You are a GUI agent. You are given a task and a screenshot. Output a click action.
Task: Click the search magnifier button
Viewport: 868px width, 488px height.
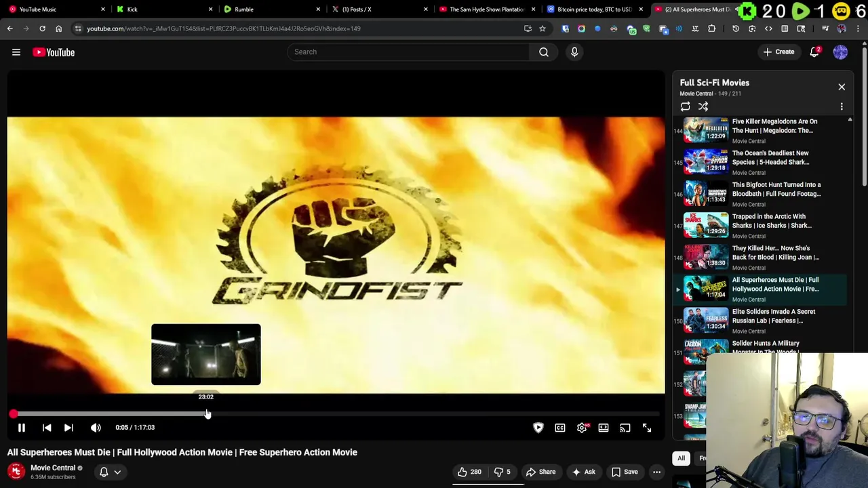(x=544, y=52)
